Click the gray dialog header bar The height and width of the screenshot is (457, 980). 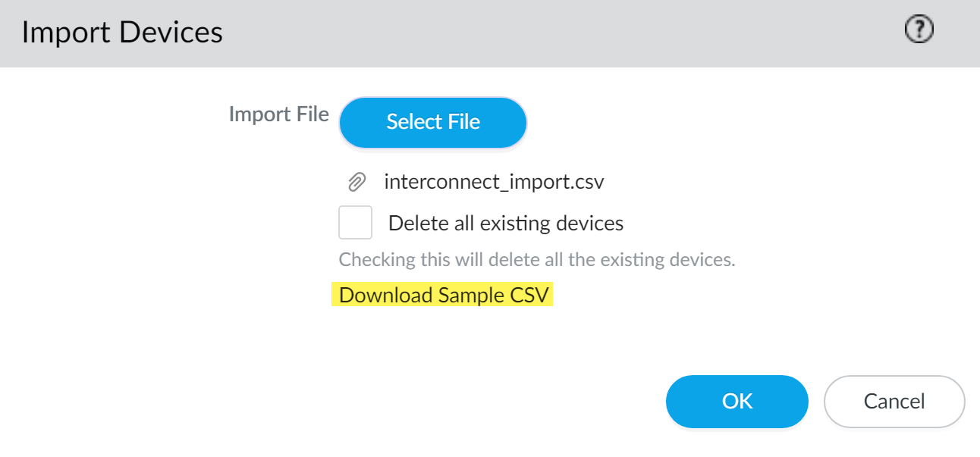point(531,33)
